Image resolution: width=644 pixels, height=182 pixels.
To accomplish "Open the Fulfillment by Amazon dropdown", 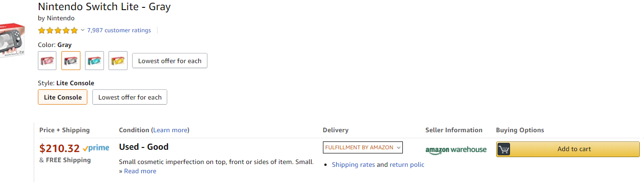I will coord(363,147).
